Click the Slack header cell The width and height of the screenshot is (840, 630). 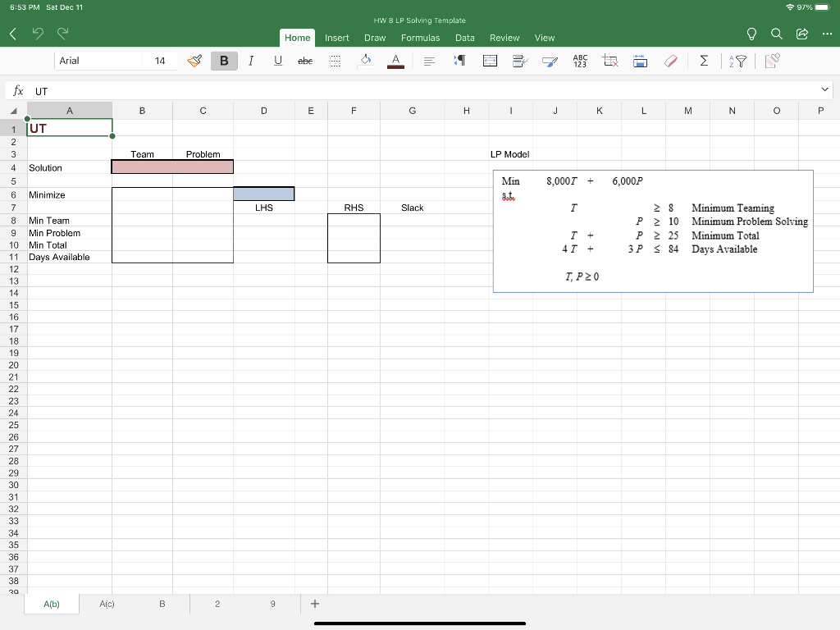(x=412, y=208)
